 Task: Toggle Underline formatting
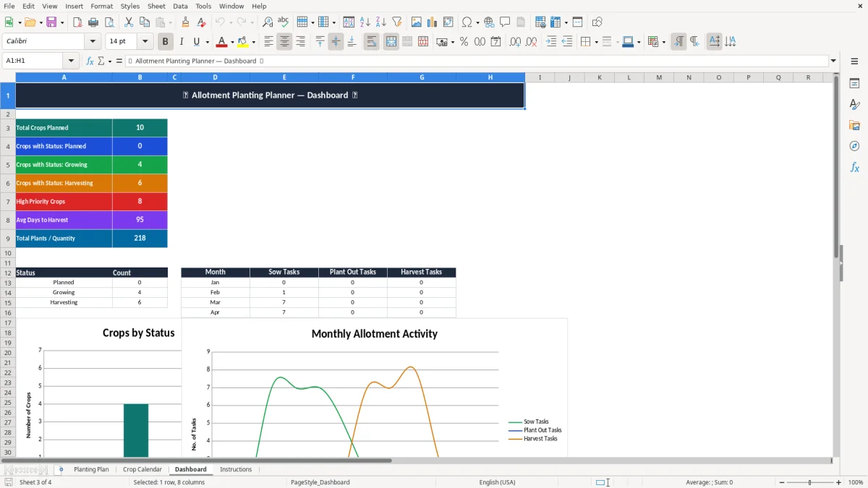pos(197,42)
